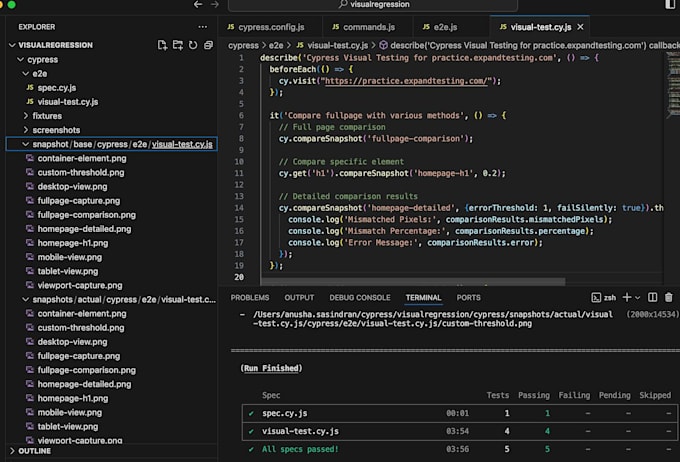Open visual-test.cy.js in the file tree
Viewport: 680px width, 462px height.
pos(112,102)
